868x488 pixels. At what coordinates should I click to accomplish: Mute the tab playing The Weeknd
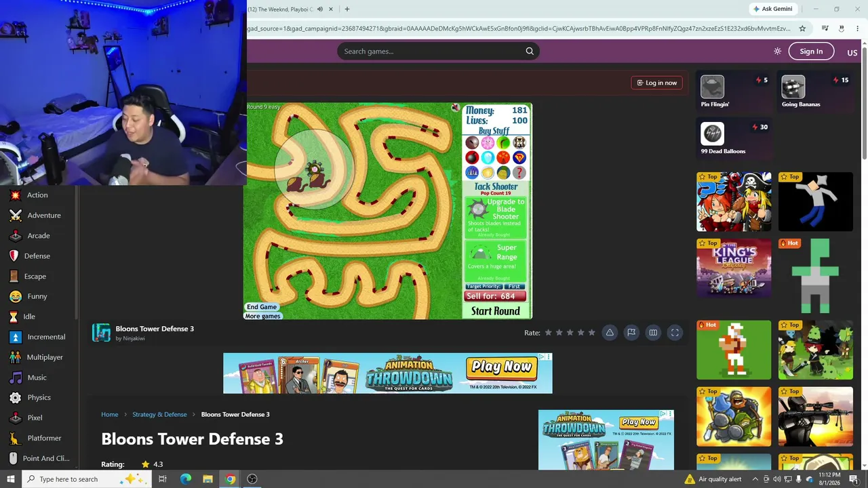click(x=319, y=9)
